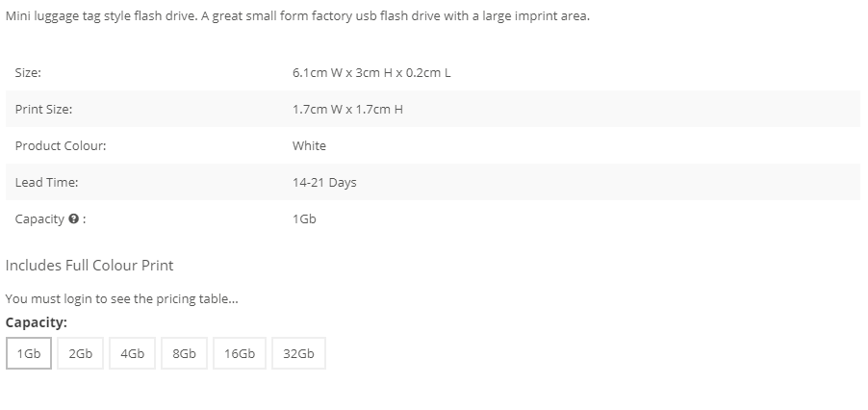Click the Print Size value 1.7cm W
This screenshot has width=868, height=410.
click(347, 110)
